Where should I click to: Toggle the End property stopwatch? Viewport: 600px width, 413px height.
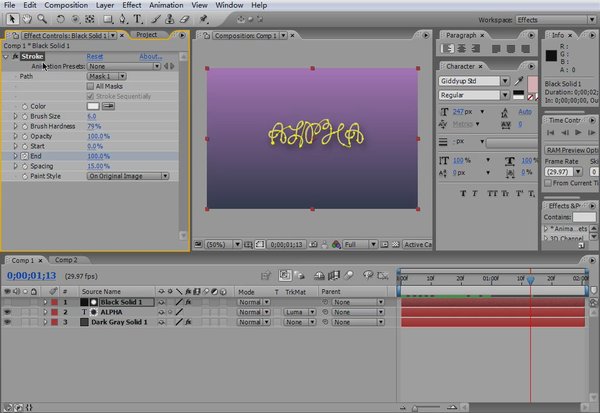(x=24, y=156)
